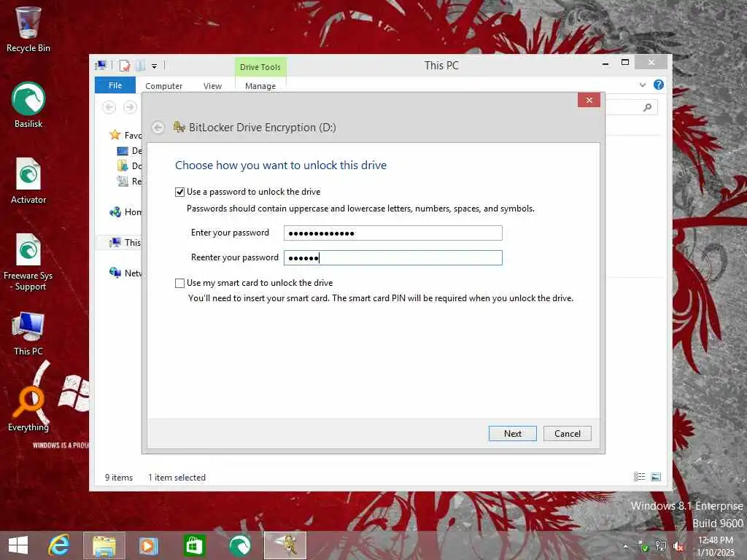This screenshot has width=747, height=560.
Task: Uncheck Use a password to unlock the drive
Action: tap(179, 192)
